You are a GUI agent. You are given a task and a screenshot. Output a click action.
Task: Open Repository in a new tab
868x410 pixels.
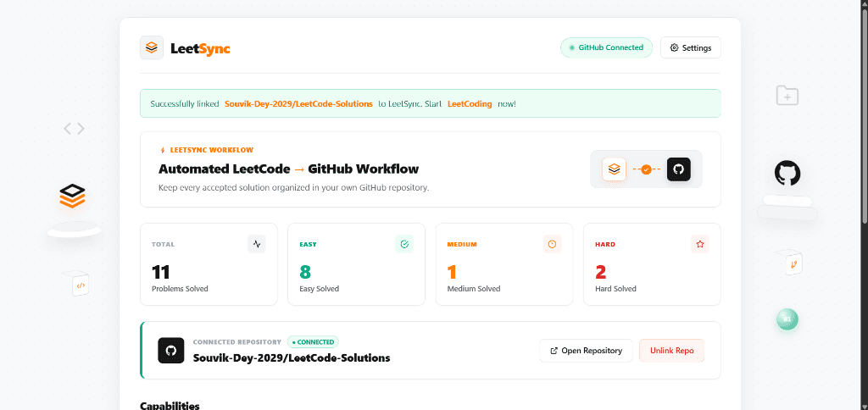coord(586,350)
